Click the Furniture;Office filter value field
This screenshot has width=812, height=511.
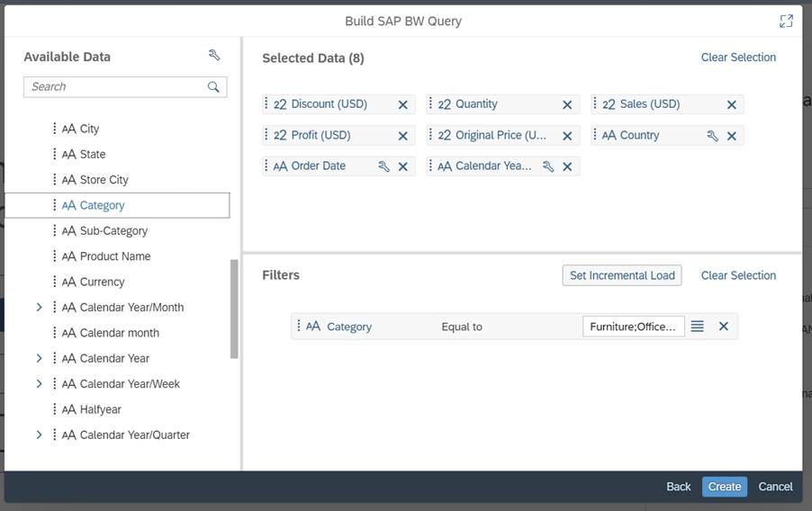tap(633, 327)
